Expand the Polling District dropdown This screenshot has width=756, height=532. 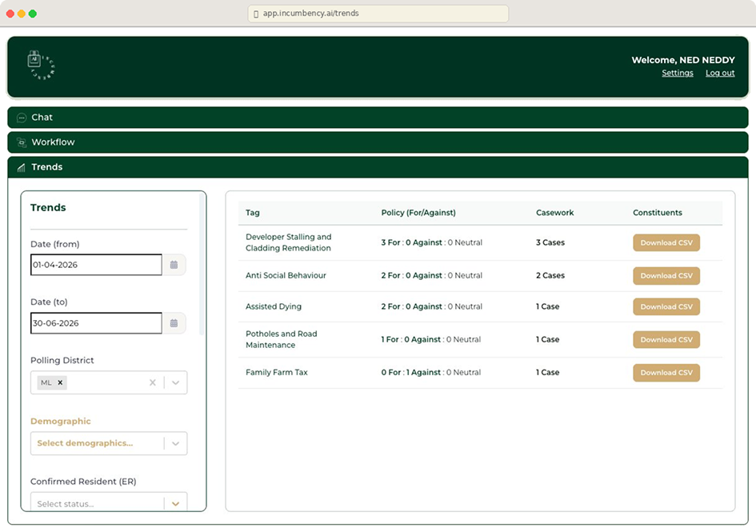175,382
